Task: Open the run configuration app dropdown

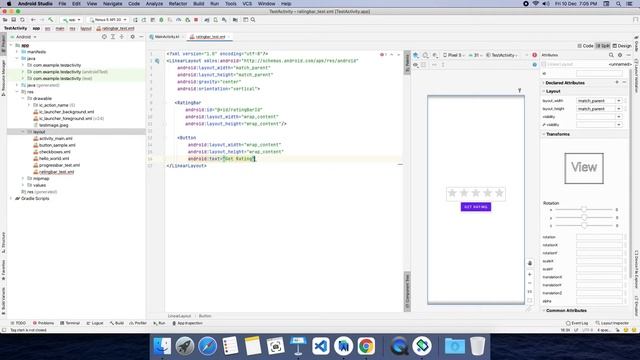Action: 72,20
